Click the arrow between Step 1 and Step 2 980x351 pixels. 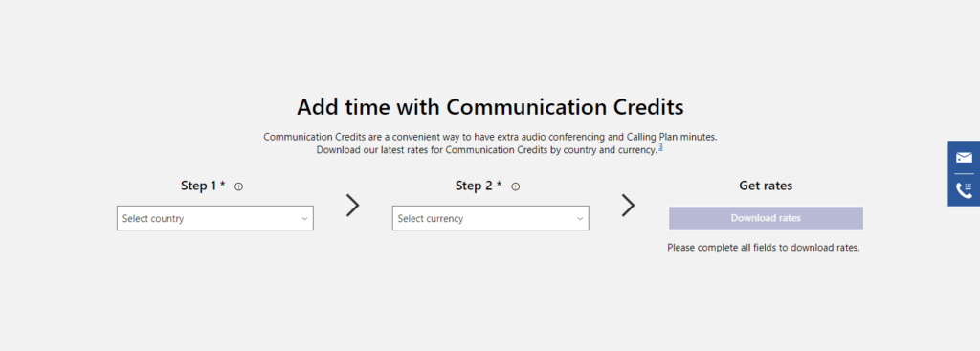tap(353, 205)
